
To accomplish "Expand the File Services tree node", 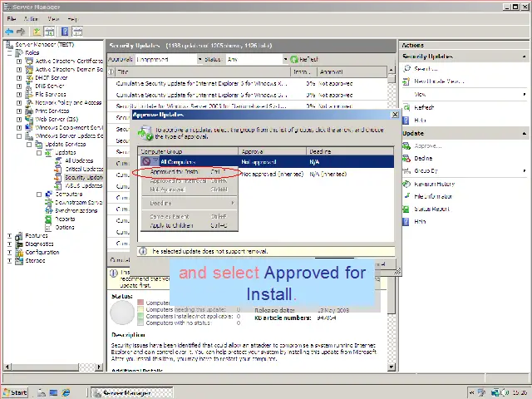I will click(19, 94).
